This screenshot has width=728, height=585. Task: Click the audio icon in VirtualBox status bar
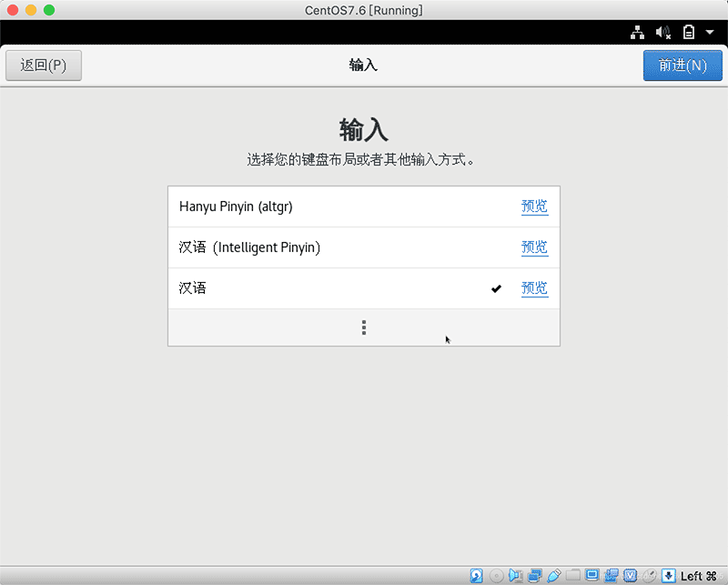pyautogui.click(x=514, y=575)
